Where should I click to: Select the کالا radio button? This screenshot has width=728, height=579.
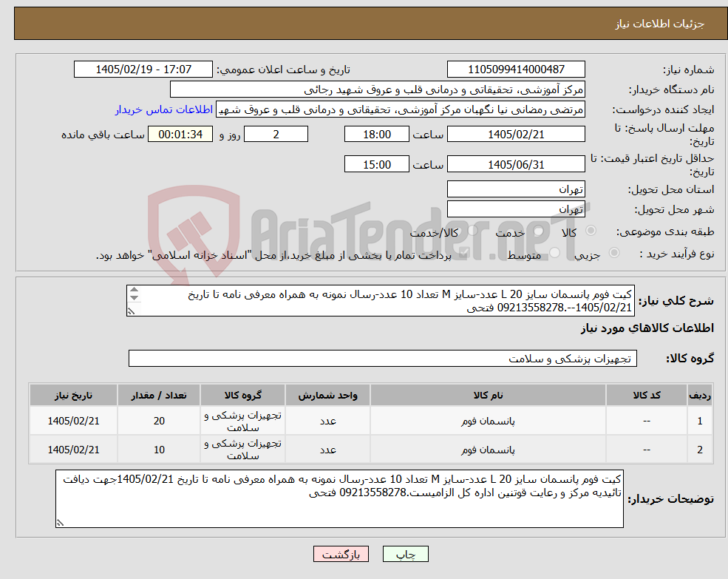tap(591, 231)
